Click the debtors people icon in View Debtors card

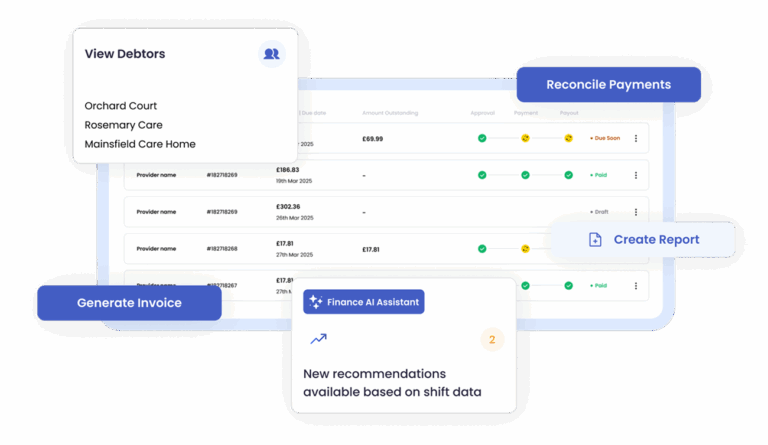tap(271, 54)
